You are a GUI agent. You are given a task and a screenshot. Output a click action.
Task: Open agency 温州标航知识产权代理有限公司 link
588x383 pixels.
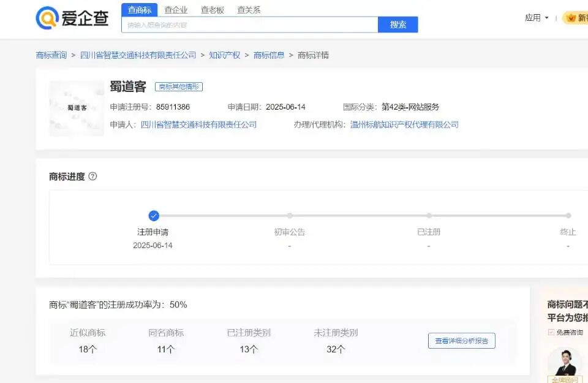click(x=404, y=124)
